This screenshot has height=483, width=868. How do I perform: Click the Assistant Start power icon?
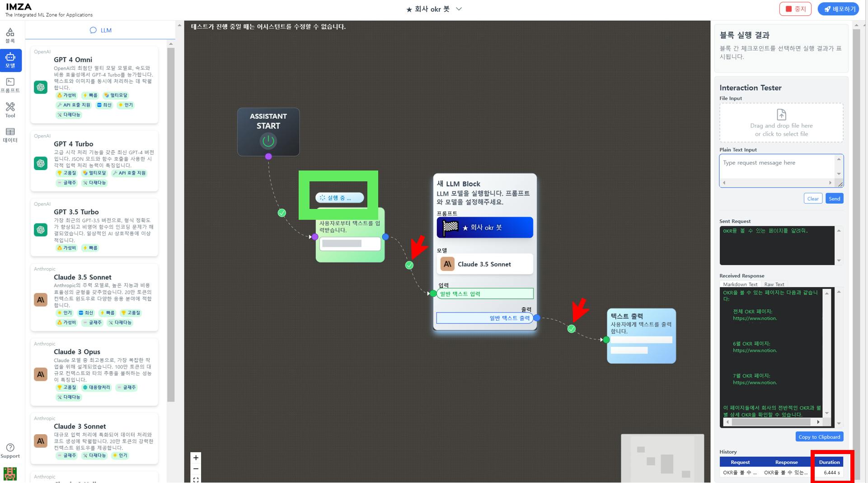pyautogui.click(x=268, y=141)
